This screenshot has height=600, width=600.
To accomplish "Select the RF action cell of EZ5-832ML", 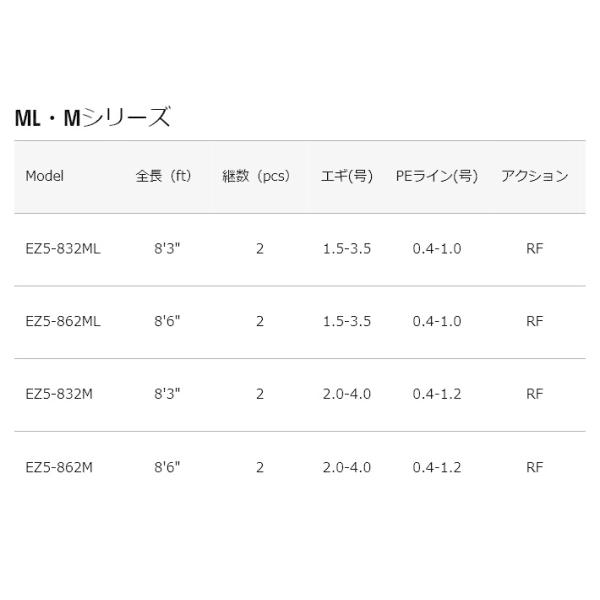I will click(535, 249).
